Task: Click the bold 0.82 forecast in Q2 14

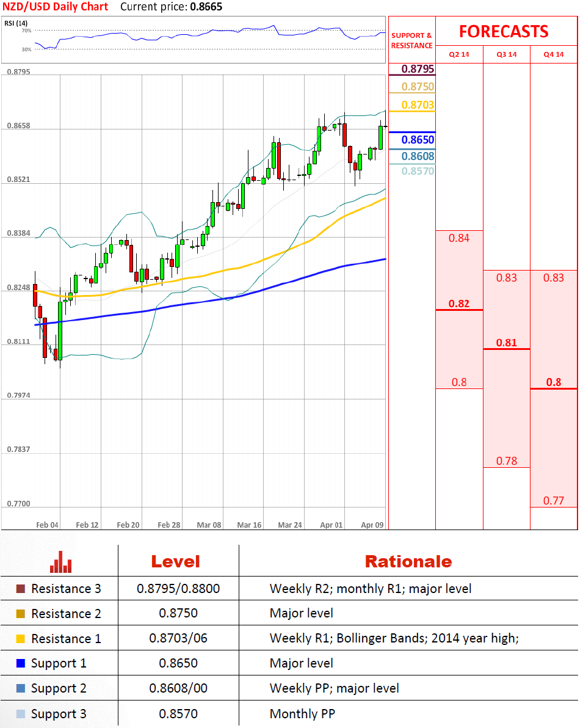Action: pos(459,304)
